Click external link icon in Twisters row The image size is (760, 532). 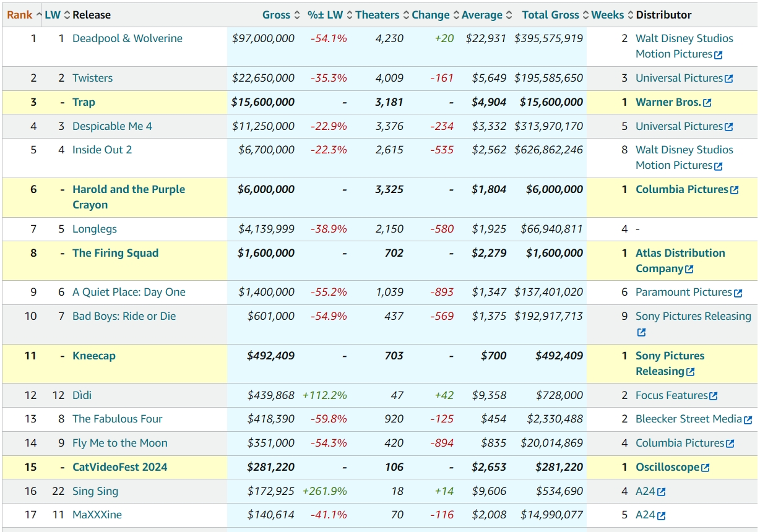point(728,79)
